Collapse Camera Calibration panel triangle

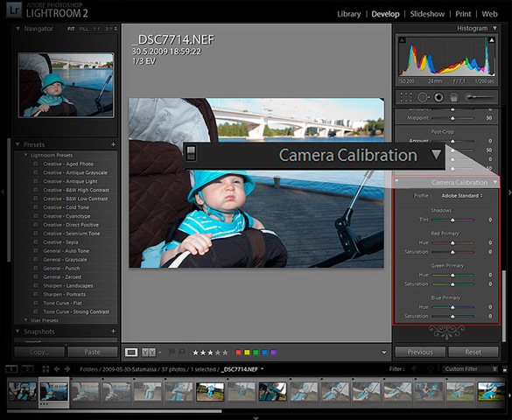click(x=495, y=182)
